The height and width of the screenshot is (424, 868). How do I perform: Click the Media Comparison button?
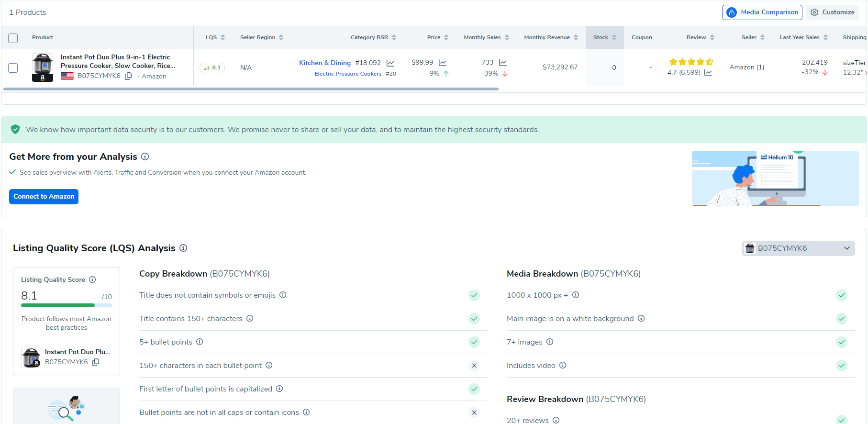pos(762,12)
